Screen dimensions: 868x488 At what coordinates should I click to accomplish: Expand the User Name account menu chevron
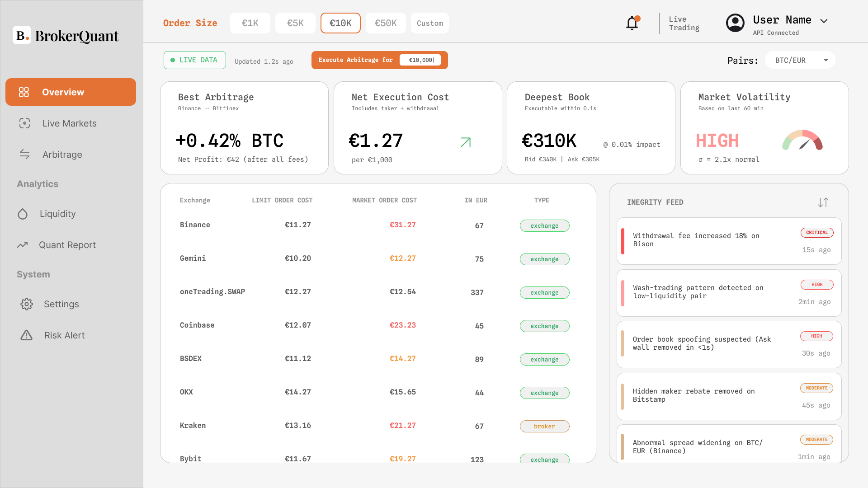click(x=824, y=21)
